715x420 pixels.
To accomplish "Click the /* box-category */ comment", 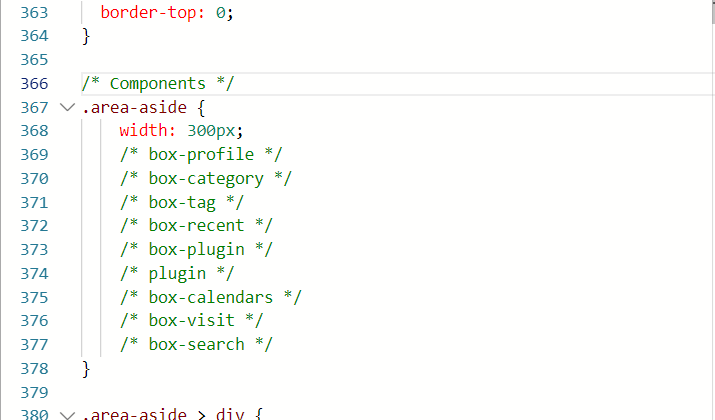I will pyautogui.click(x=206, y=179).
